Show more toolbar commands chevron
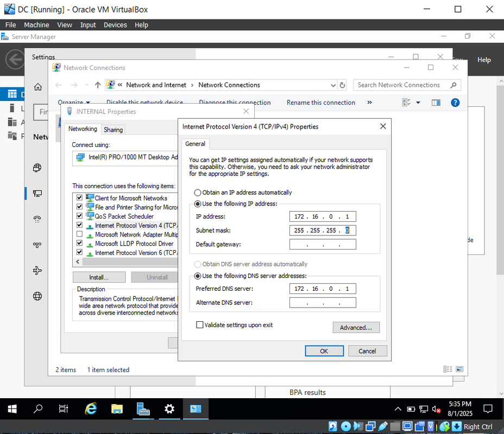This screenshot has height=434, width=504. [x=370, y=103]
